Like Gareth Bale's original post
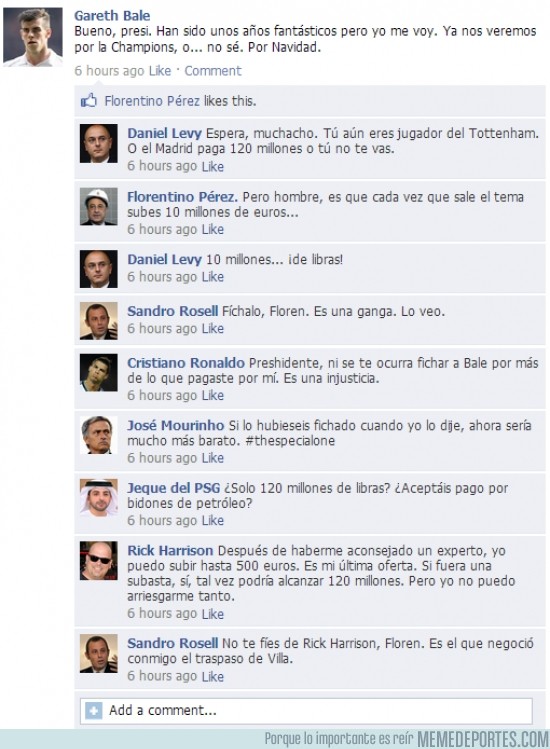 [x=160, y=71]
